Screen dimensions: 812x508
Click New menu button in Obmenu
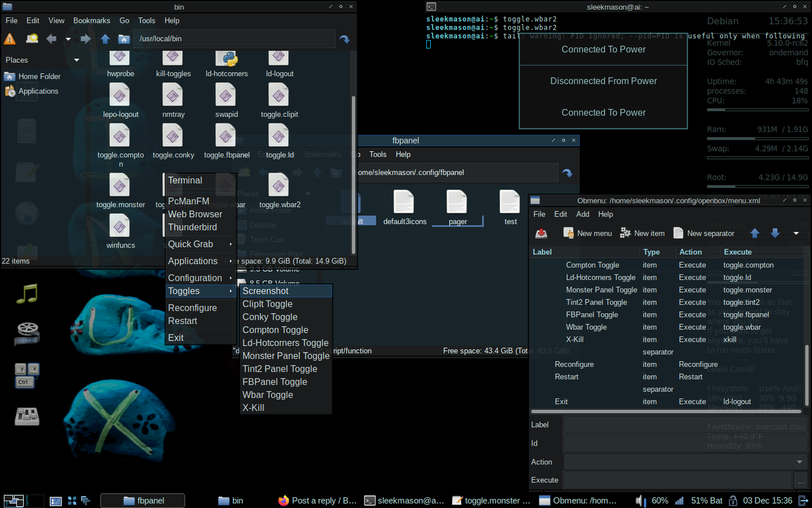click(587, 233)
